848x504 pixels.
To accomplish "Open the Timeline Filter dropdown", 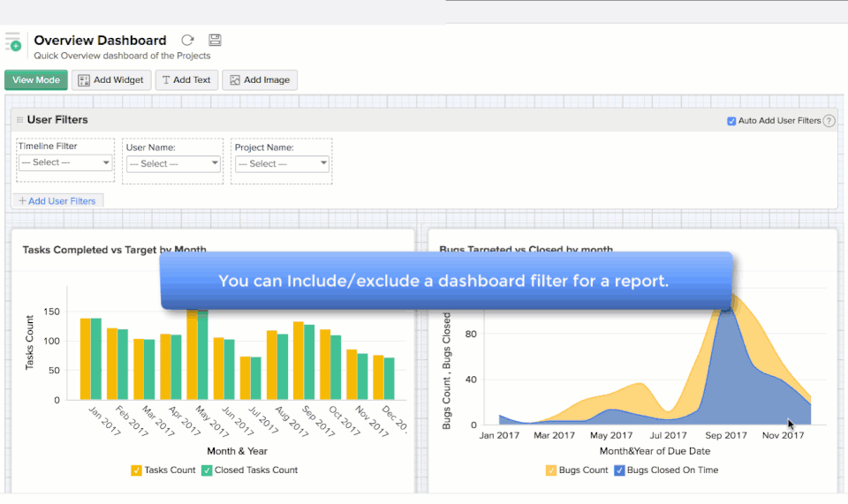I will tap(66, 163).
